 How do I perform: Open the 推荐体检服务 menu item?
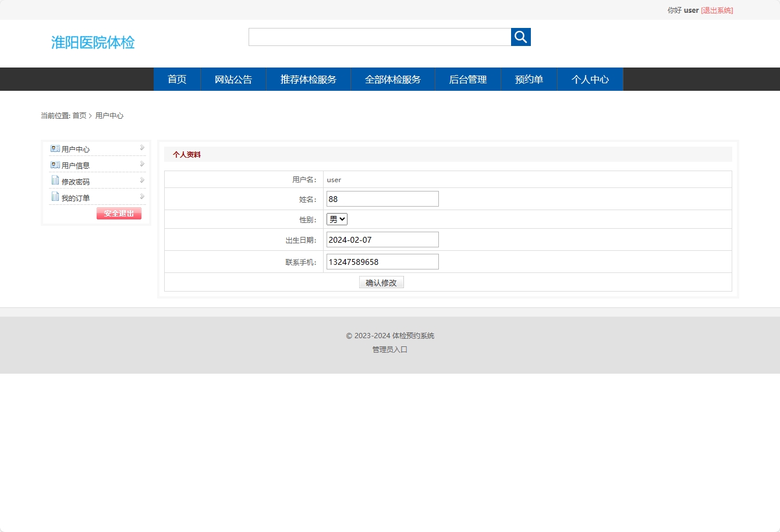pos(309,79)
